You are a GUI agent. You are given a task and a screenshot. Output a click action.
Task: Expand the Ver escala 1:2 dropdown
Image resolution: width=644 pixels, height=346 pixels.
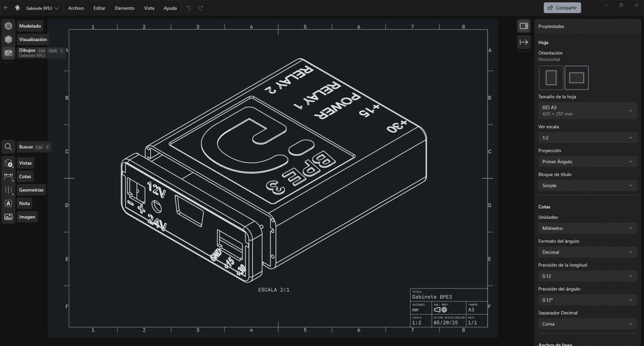click(x=587, y=138)
